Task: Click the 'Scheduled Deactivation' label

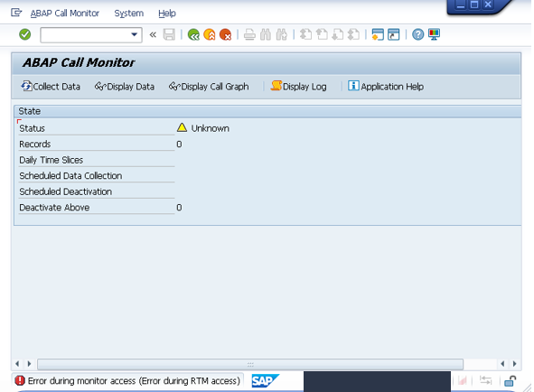Action: [x=65, y=191]
